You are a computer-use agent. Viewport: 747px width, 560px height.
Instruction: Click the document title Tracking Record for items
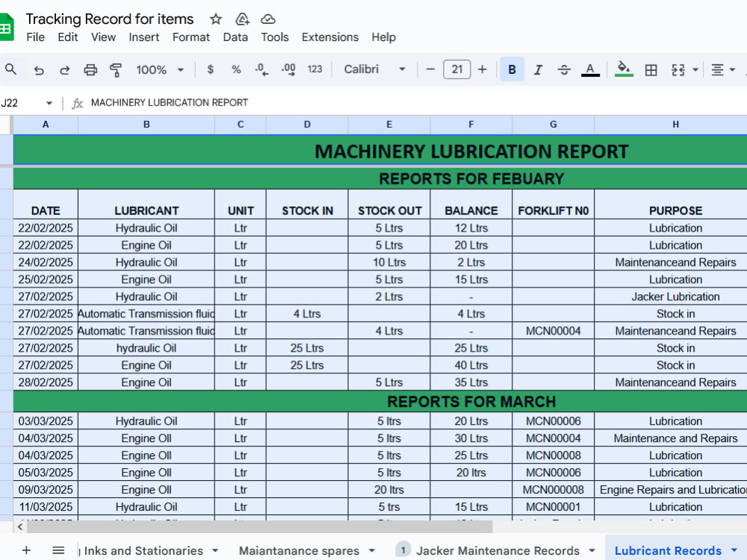point(110,19)
